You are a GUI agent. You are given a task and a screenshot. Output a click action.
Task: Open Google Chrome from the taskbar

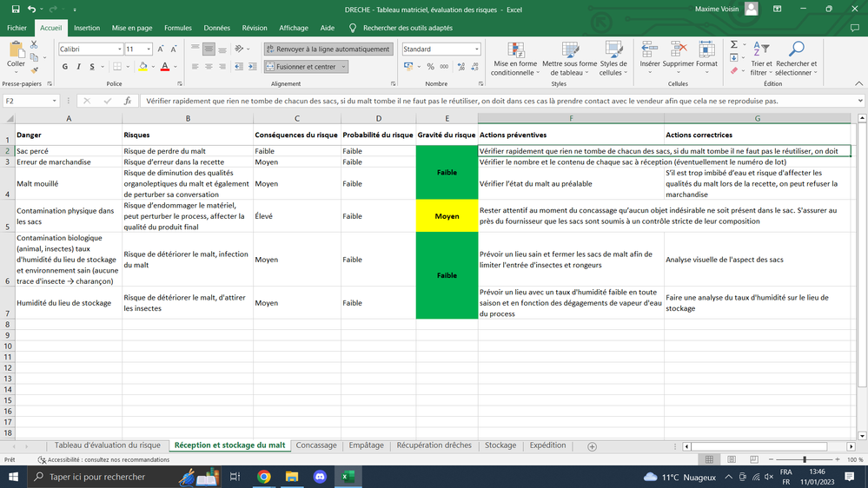tap(264, 477)
